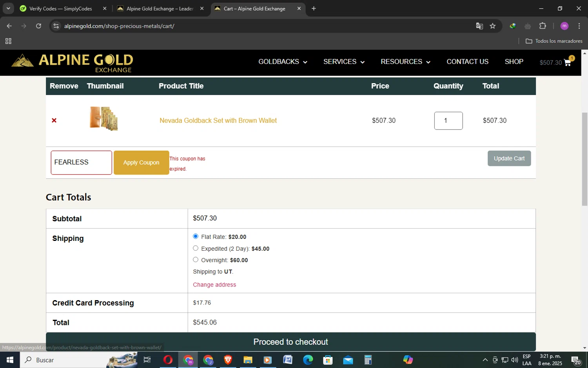Open CONTACT US page
This screenshot has width=588, height=368.
[467, 62]
